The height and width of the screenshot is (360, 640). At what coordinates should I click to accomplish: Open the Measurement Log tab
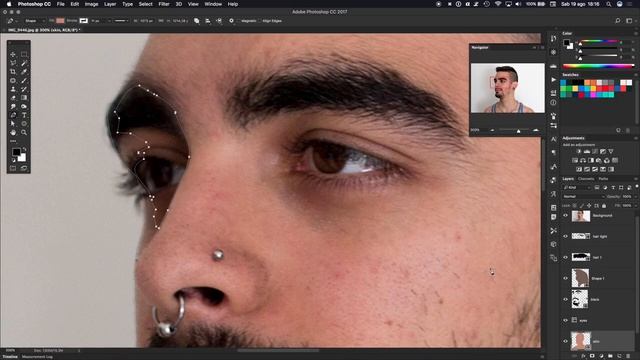coord(37,357)
